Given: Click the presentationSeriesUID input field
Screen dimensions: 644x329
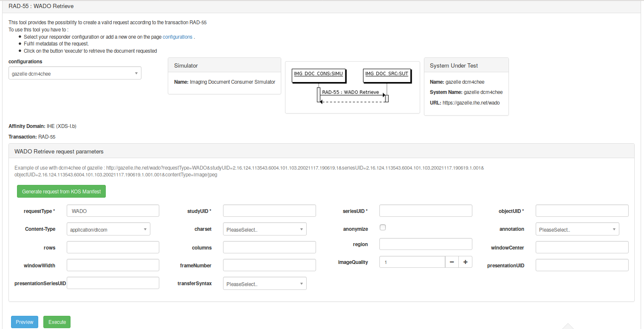Looking at the screenshot, I should [x=113, y=283].
